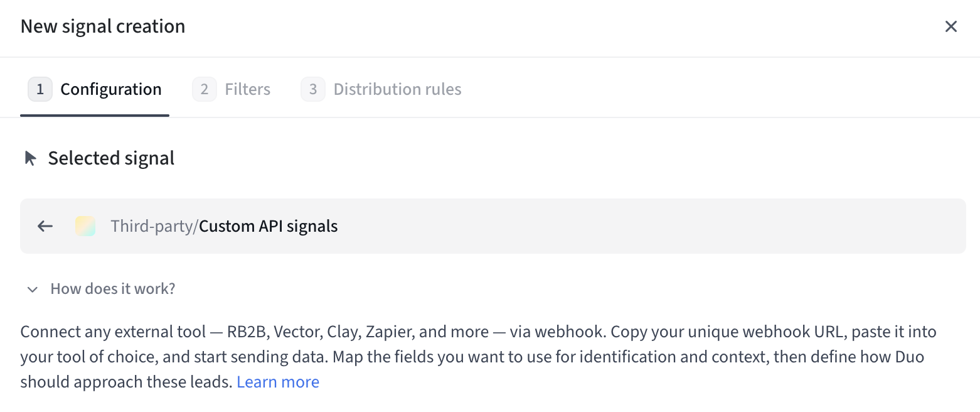Click the back arrow beside Third-party
Screen dimensions: 980x412
point(45,226)
